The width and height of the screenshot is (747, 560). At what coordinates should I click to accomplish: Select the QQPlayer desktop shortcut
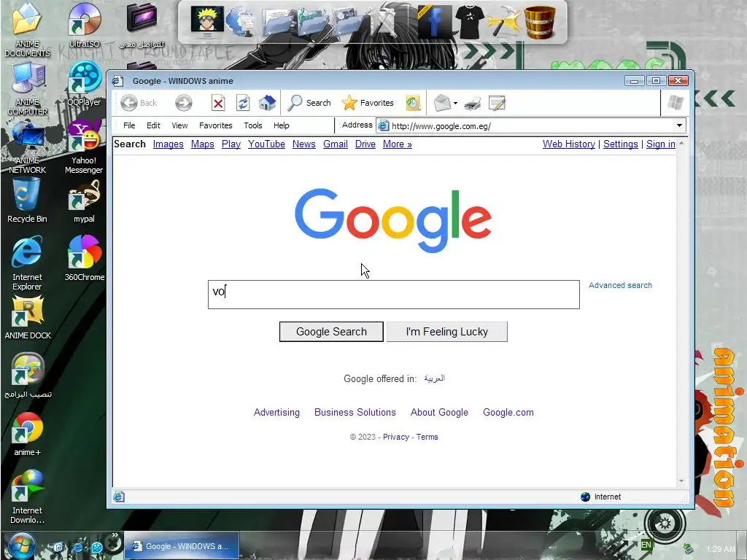tap(85, 85)
